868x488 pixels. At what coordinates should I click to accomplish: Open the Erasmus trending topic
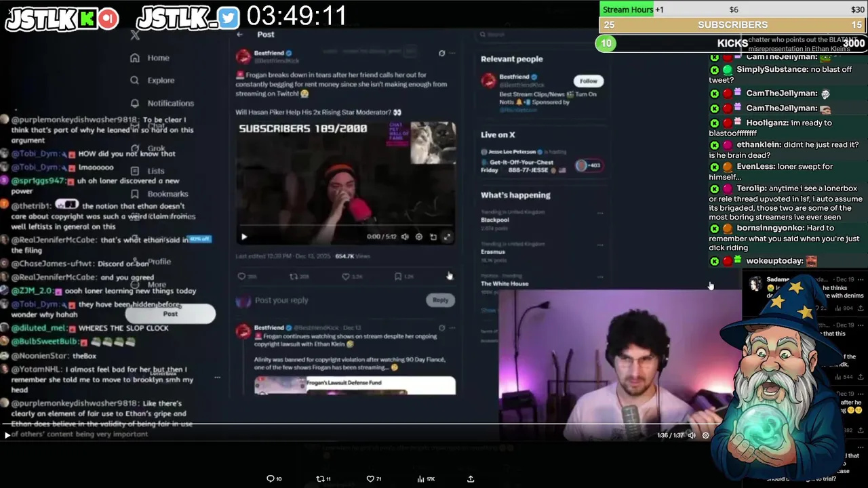tap(493, 252)
